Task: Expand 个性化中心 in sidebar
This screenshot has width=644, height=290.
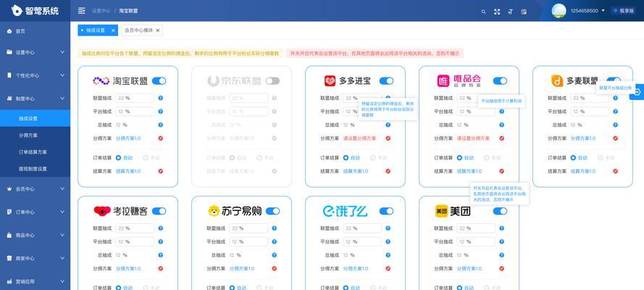Action: pyautogui.click(x=35, y=75)
